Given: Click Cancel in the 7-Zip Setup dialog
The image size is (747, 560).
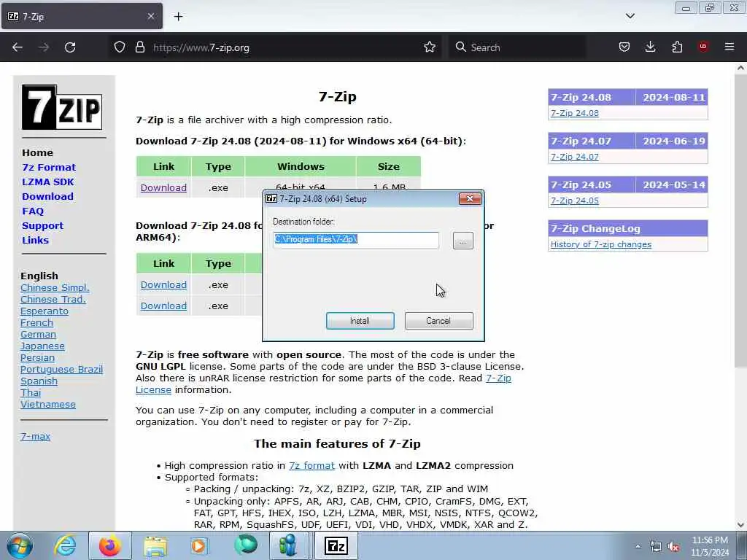Looking at the screenshot, I should coord(438,321).
